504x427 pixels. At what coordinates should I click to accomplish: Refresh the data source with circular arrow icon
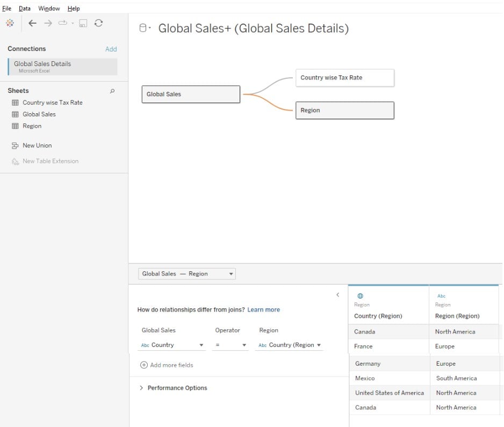coord(99,23)
